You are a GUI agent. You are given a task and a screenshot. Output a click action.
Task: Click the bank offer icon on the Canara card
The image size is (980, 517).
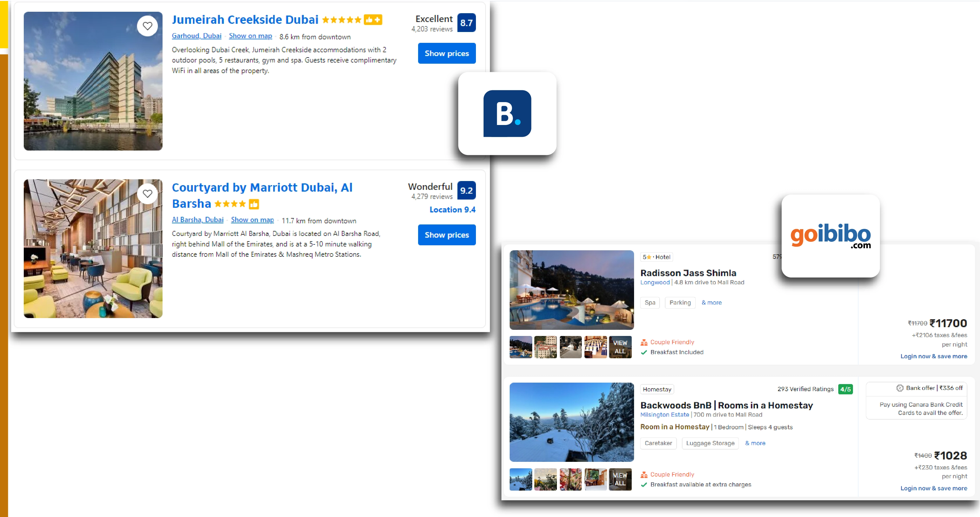(899, 388)
